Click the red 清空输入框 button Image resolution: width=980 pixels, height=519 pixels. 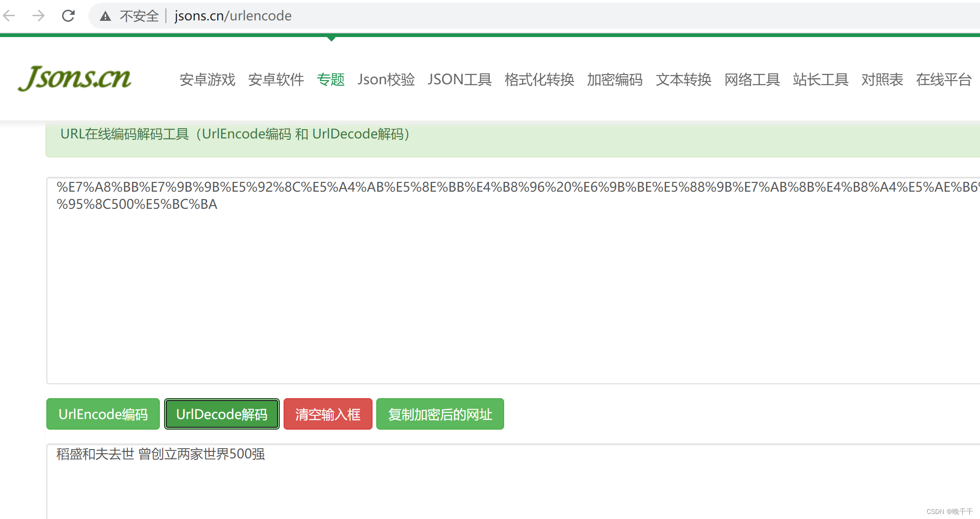328,414
